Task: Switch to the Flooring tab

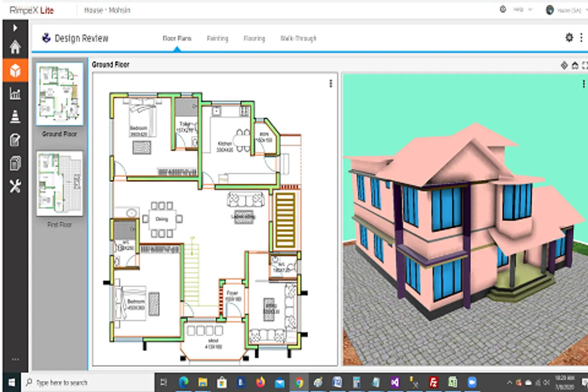Action: tap(254, 38)
